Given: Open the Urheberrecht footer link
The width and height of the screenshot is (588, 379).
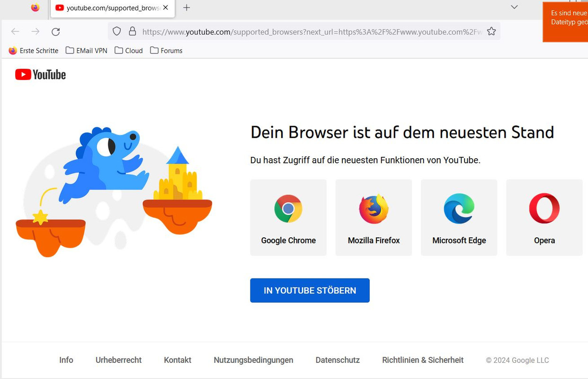Looking at the screenshot, I should (x=118, y=360).
